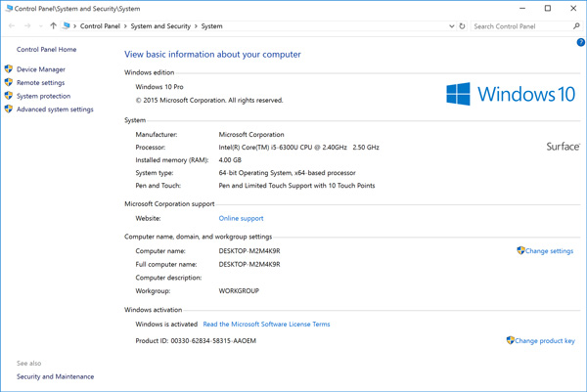The image size is (587, 392).
Task: Click the computer icon in address bar
Action: click(67, 25)
